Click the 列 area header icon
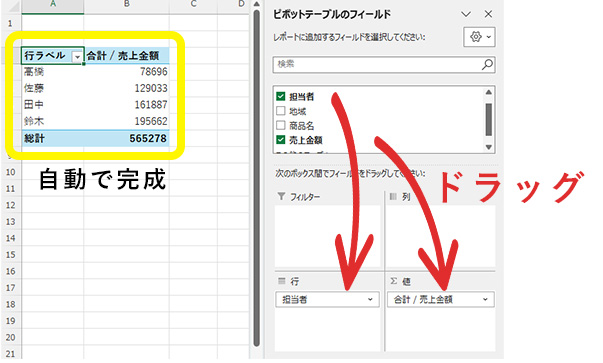The height and width of the screenshot is (363, 603). pos(393,196)
